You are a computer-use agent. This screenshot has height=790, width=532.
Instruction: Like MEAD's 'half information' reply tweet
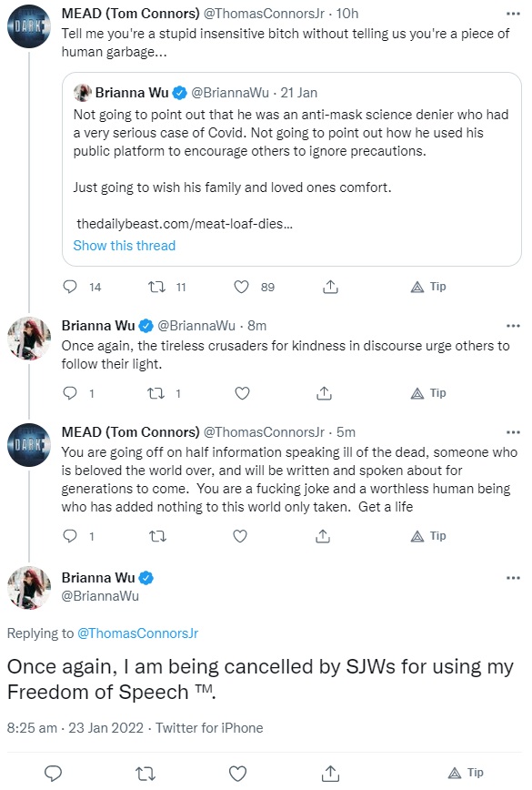(240, 536)
